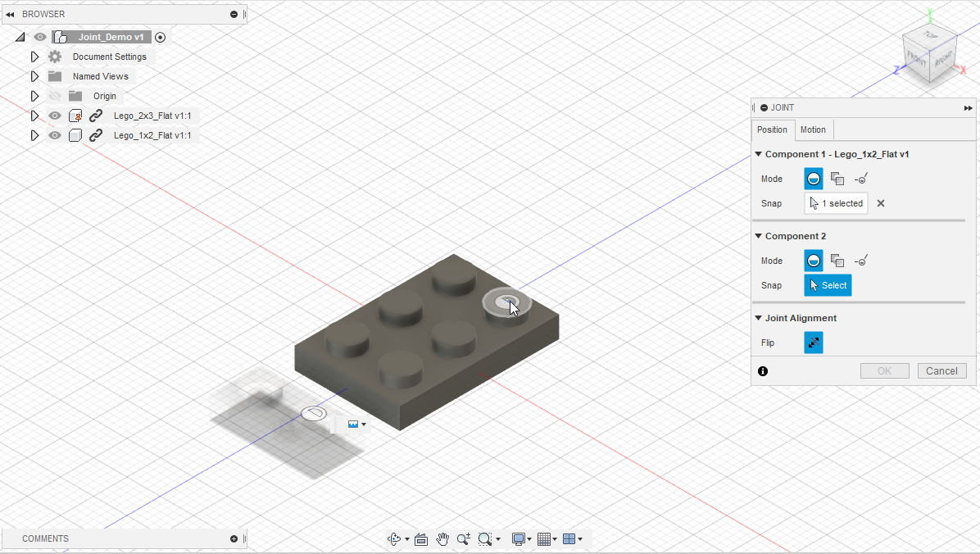Toggle visibility of Lego_2x3_Flat component
The width and height of the screenshot is (980, 554).
pyautogui.click(x=54, y=116)
